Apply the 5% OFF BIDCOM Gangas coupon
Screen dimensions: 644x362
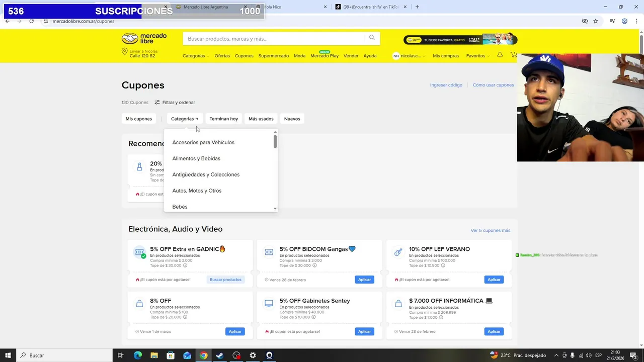tap(365, 280)
